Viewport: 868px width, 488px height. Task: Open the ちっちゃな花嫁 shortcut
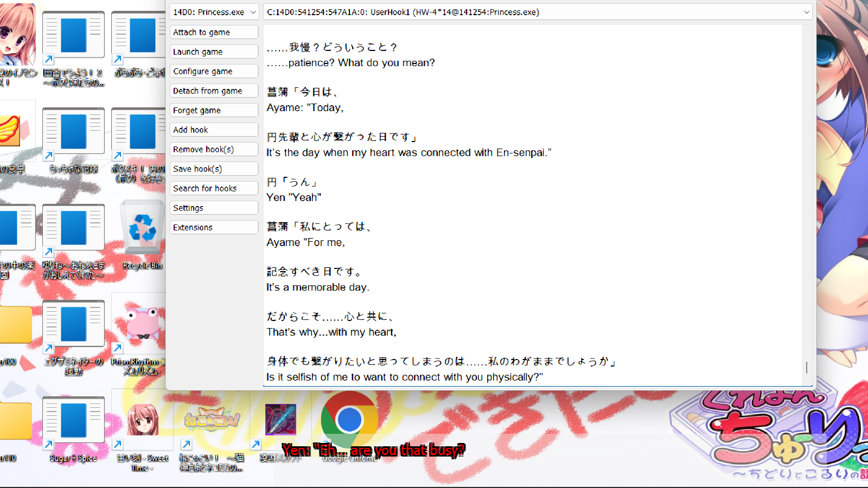(x=73, y=130)
